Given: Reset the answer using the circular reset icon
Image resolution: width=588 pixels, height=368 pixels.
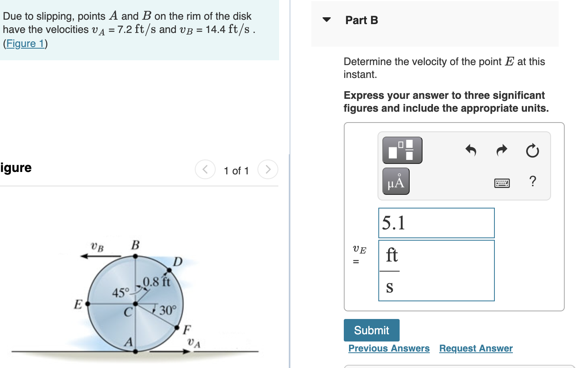Looking at the screenshot, I should click(532, 151).
